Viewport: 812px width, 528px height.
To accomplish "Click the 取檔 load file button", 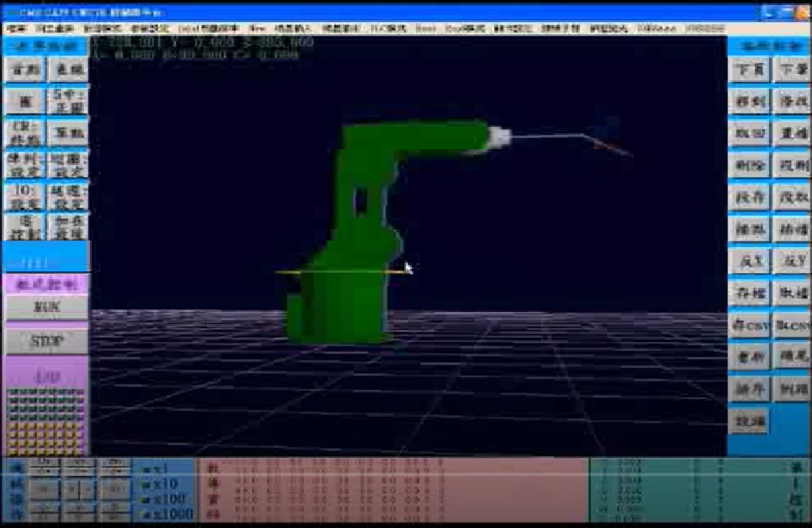I will click(x=792, y=293).
